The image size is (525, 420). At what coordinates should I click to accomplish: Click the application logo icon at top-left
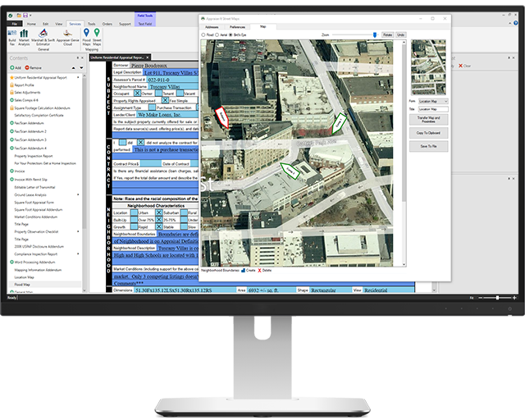[11, 16]
